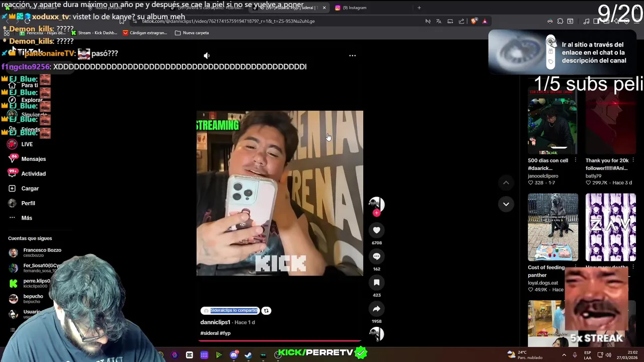The width and height of the screenshot is (644, 362).
Task: Click volume speaker icon in system tray
Action: pyautogui.click(x=608, y=354)
